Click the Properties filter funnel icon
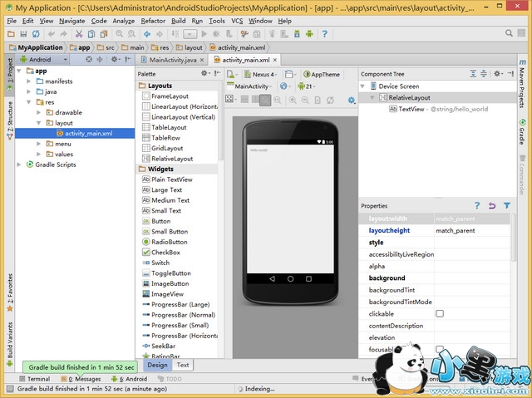The image size is (532, 398). [506, 205]
